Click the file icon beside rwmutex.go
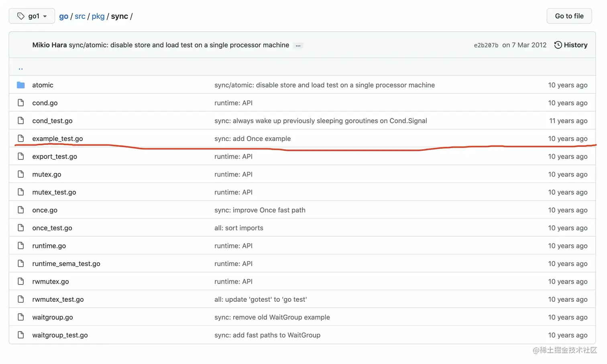Screen dimensions: 607x364 coord(21,281)
